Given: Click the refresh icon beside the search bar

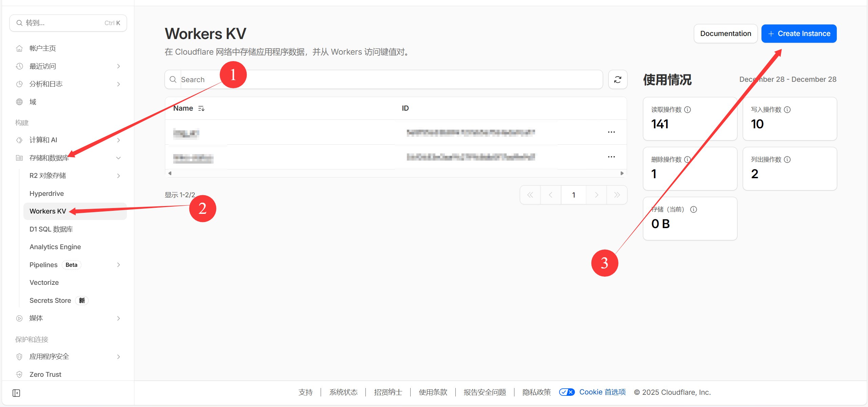Looking at the screenshot, I should tap(617, 79).
